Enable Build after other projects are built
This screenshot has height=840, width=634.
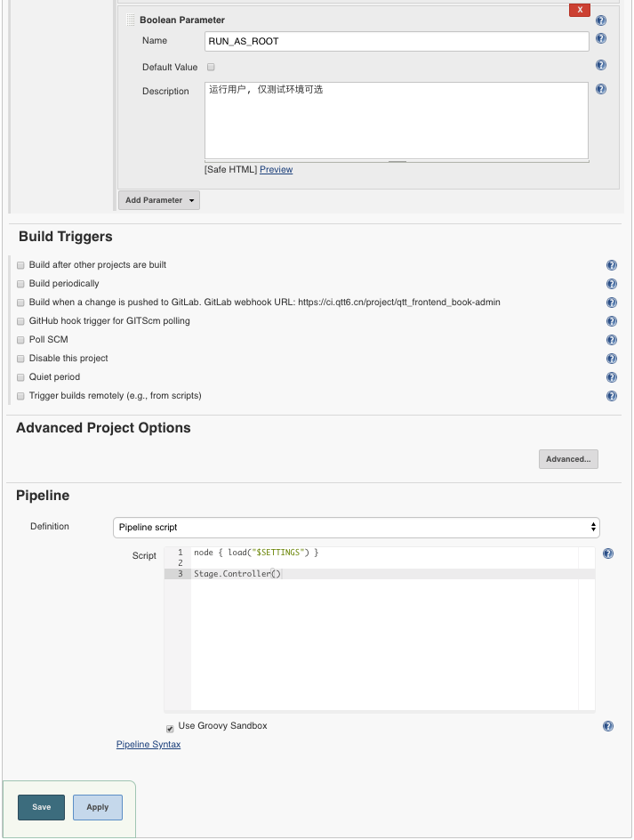pyautogui.click(x=20, y=265)
